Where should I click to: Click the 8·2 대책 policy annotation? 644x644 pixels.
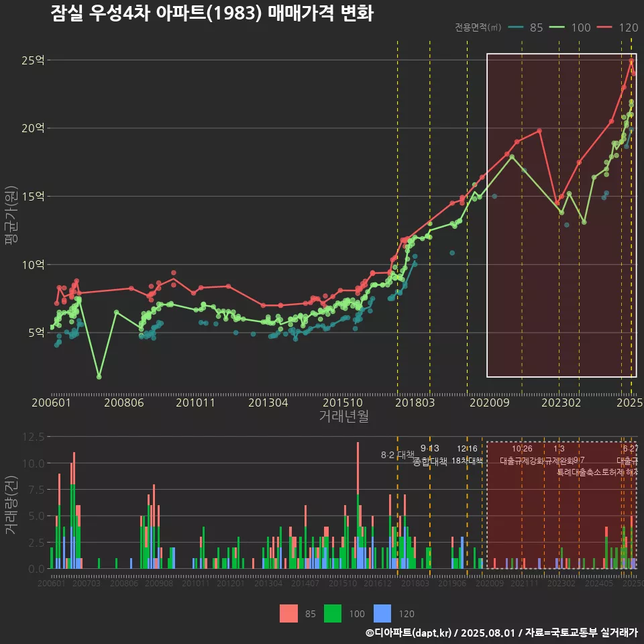398,455
